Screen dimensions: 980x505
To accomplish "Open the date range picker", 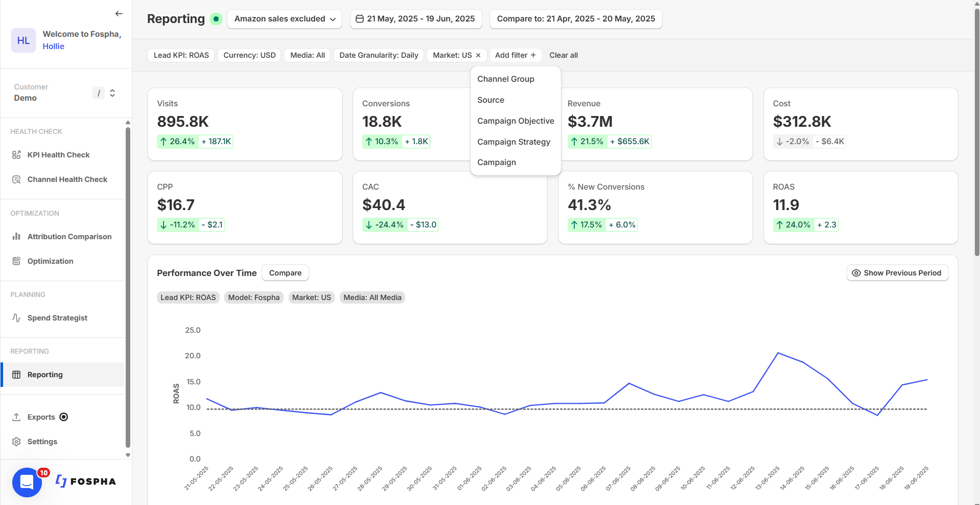I will pyautogui.click(x=416, y=19).
